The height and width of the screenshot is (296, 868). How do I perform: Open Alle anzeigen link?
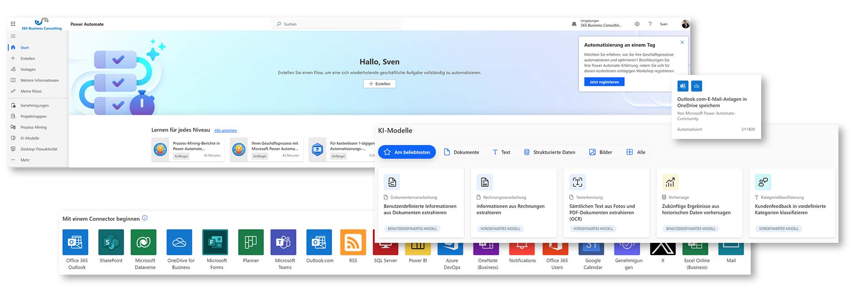pos(226,130)
